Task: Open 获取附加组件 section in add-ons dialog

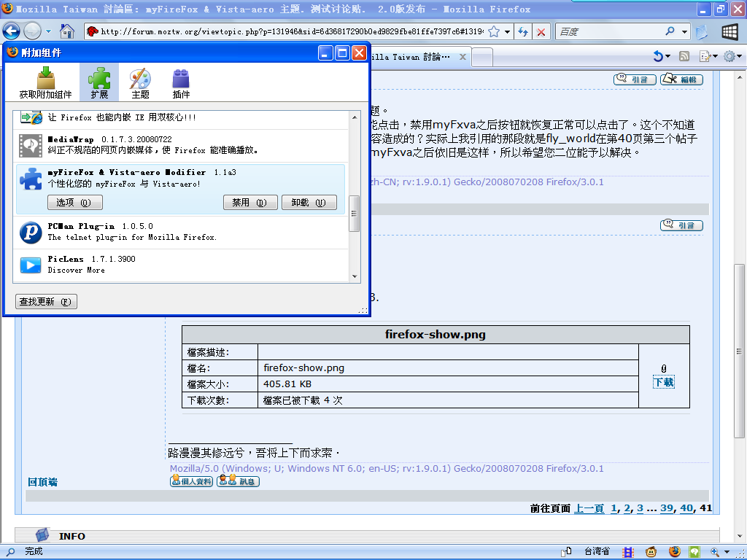Action: point(45,82)
